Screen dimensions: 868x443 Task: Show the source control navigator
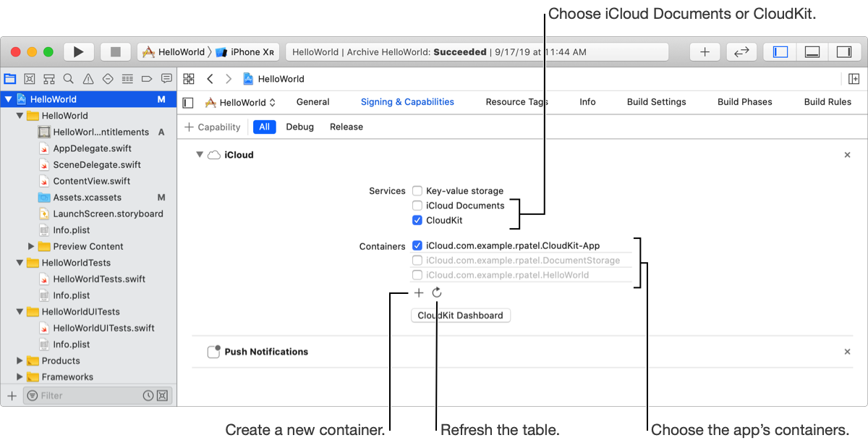click(x=30, y=79)
